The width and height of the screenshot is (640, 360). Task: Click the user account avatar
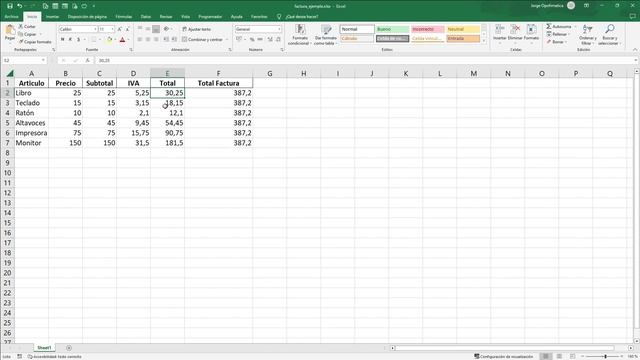[571, 6]
